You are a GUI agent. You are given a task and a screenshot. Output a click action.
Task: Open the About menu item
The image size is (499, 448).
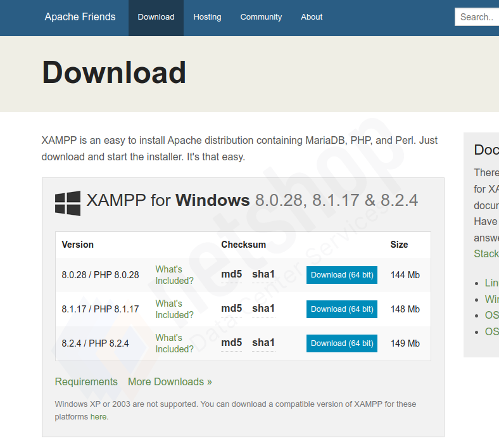(x=312, y=17)
